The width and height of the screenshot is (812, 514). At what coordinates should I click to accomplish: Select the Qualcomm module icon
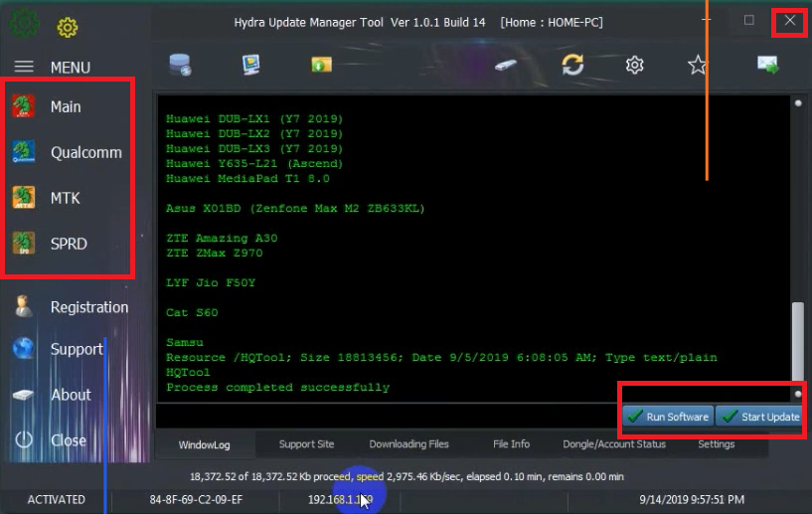point(23,152)
